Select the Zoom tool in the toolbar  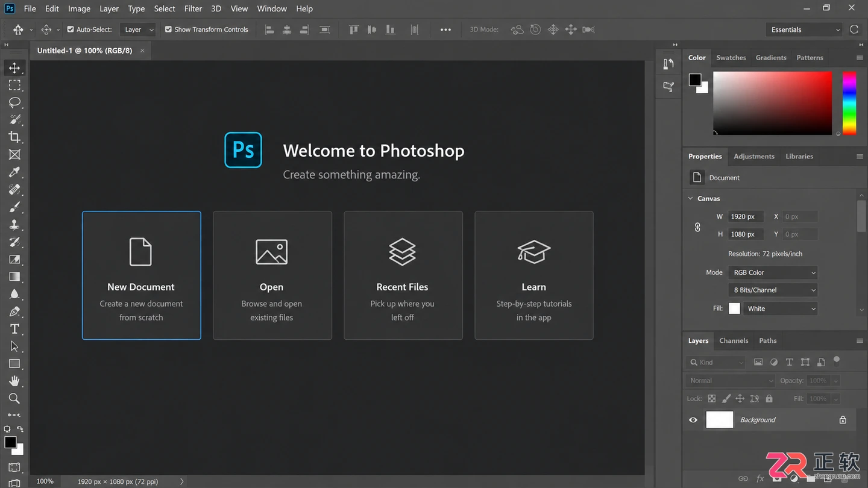pyautogui.click(x=14, y=398)
